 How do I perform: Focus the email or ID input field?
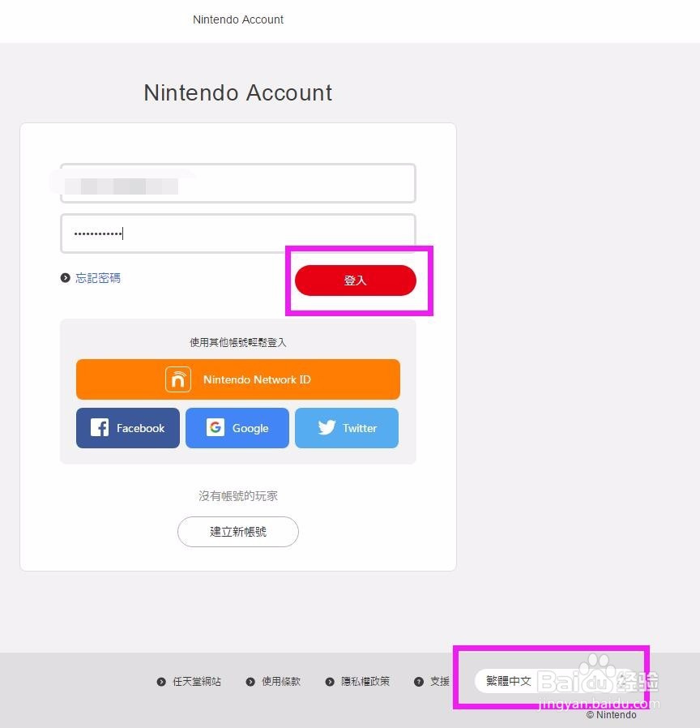point(238,183)
